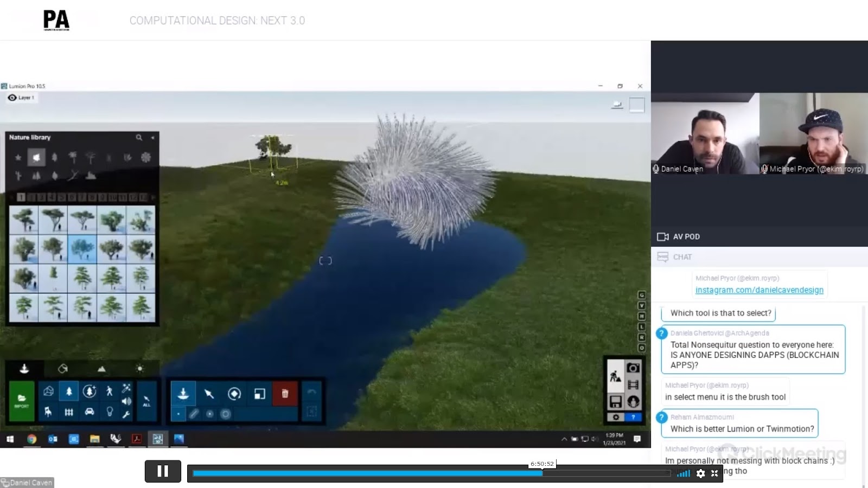
Task: Activate the Select arrow tool
Action: coord(209,394)
